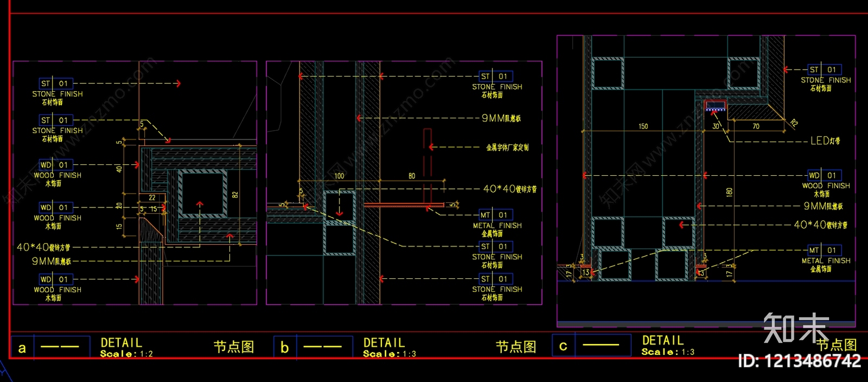Select the '82' vertical dimension in detail a
Image resolution: width=868 pixels, height=382 pixels.
235,194
